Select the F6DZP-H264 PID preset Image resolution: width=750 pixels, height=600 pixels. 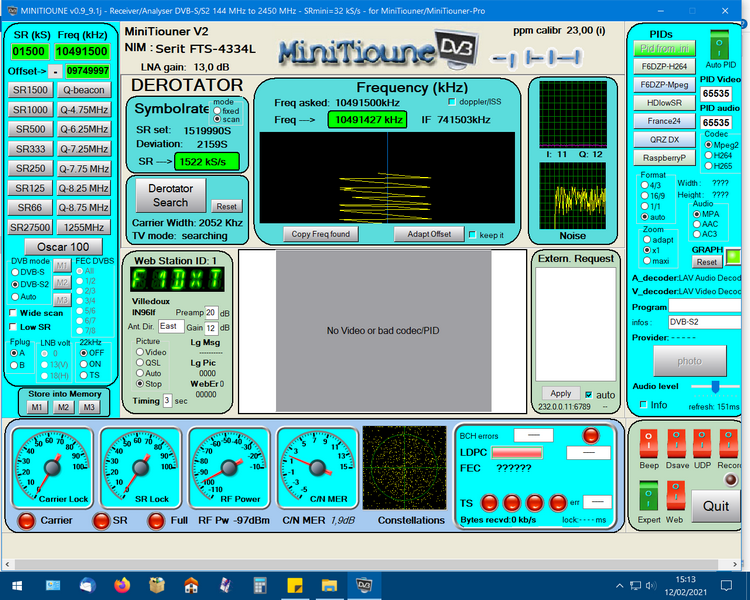[x=664, y=67]
